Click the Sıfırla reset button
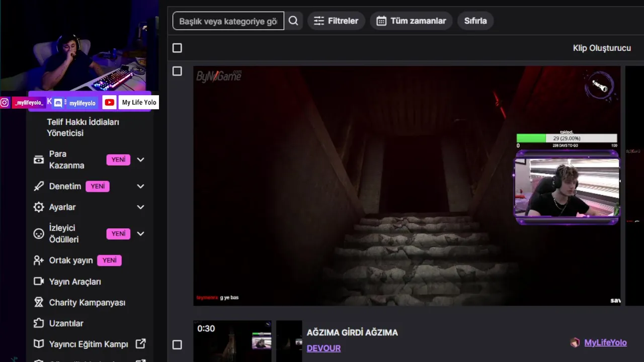This screenshot has height=362, width=644. point(475,21)
